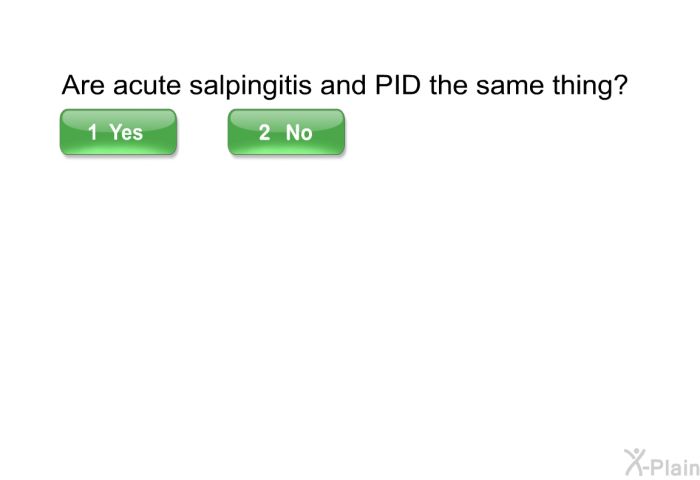
Task: Click the word Yes on green button
Action: click(x=126, y=132)
